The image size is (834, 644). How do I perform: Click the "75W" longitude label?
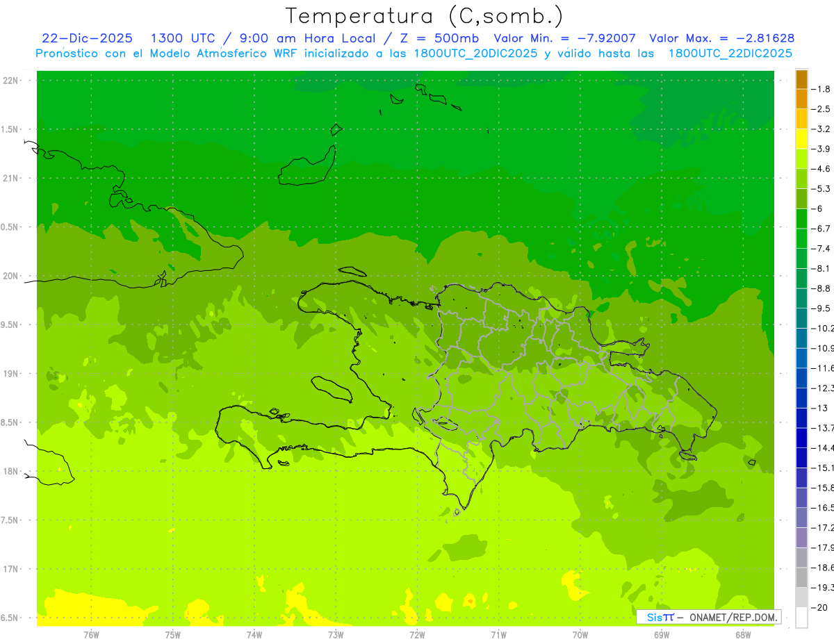(173, 634)
